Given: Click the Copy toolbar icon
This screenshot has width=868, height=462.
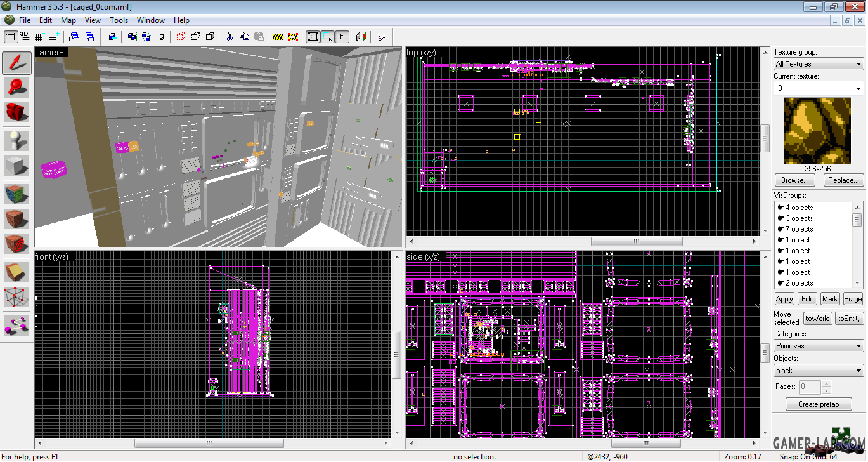Looking at the screenshot, I should tap(244, 37).
